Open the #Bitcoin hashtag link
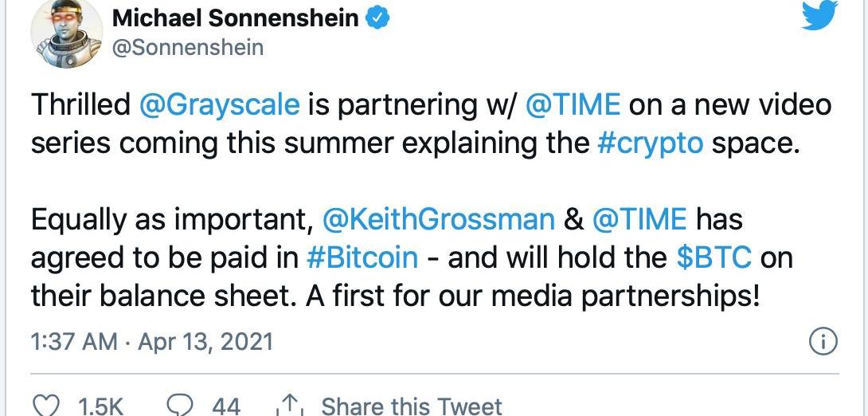 click(362, 257)
